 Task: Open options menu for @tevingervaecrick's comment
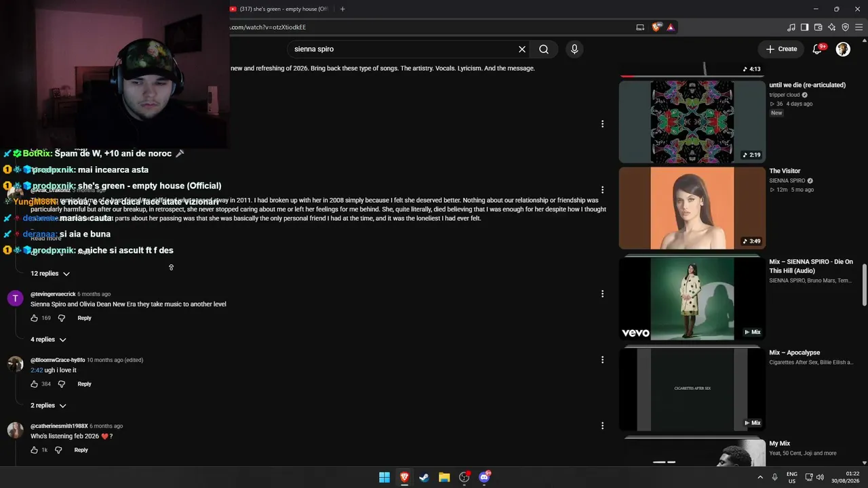pos(602,293)
